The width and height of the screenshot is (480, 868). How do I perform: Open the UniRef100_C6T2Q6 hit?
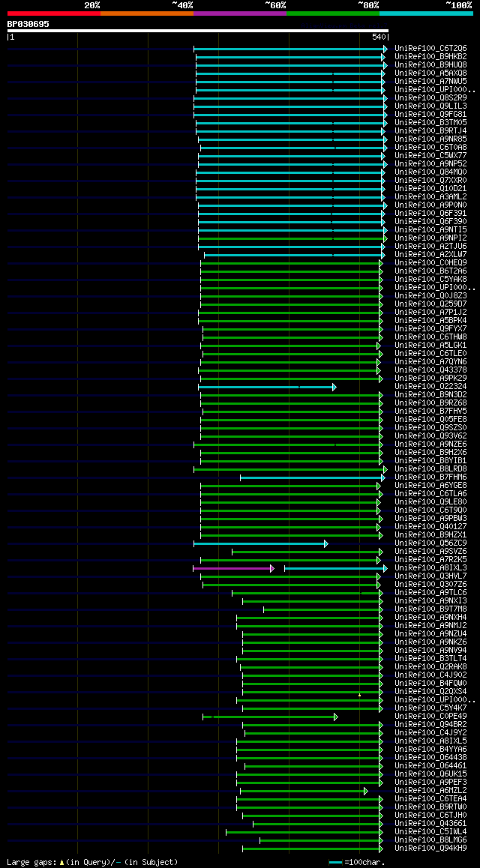point(430,48)
